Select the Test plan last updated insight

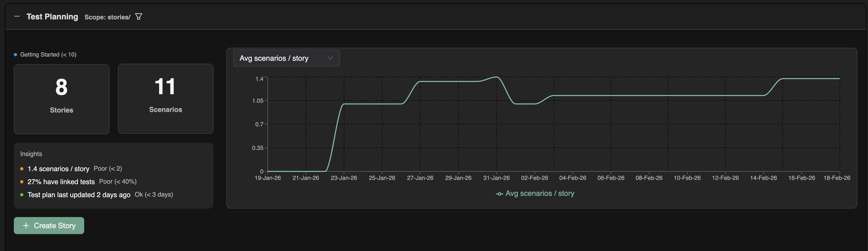point(79,195)
